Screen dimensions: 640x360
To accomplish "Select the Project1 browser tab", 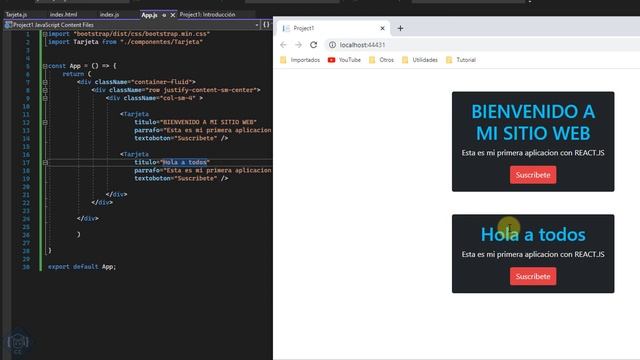I will point(333,28).
